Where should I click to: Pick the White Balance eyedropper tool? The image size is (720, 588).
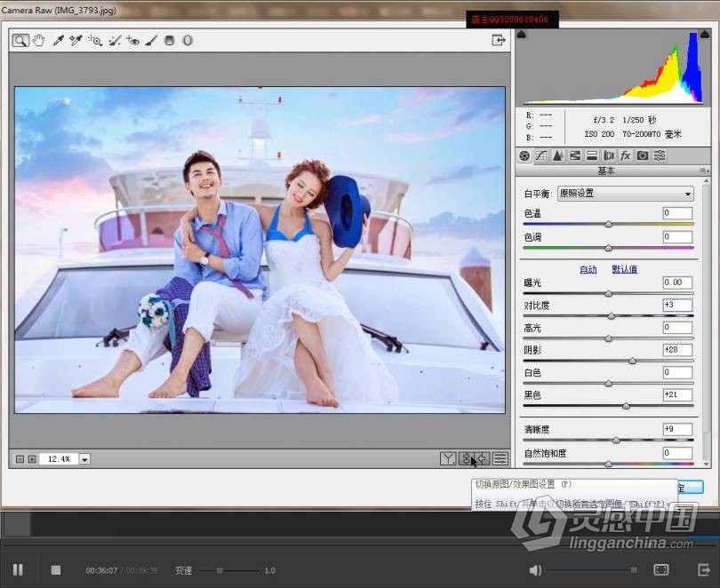pyautogui.click(x=58, y=40)
